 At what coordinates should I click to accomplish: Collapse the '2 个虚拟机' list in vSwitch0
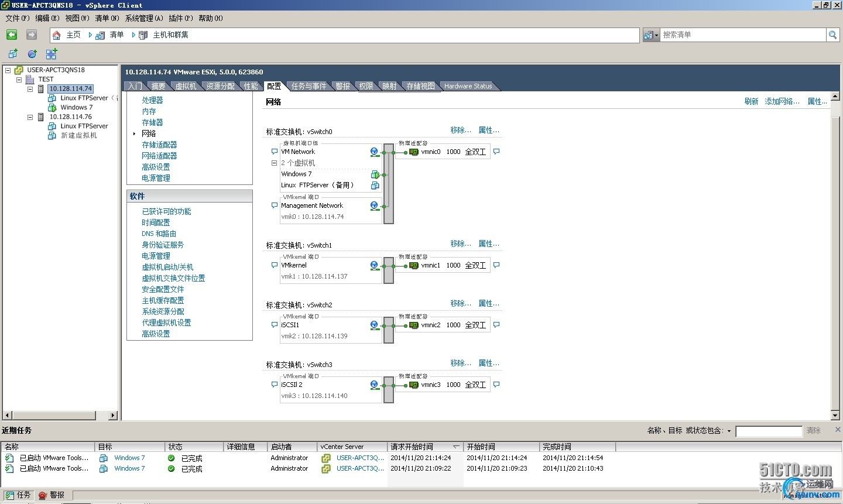click(x=274, y=163)
